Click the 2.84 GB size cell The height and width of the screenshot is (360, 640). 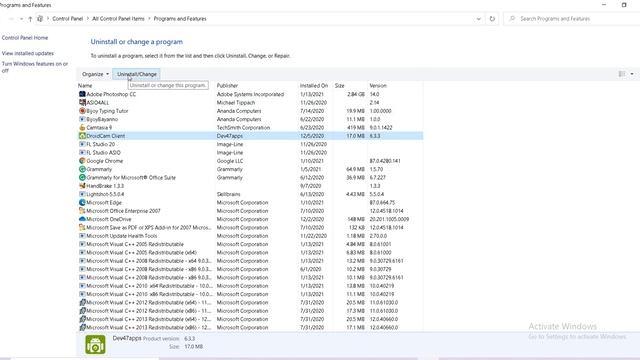pyautogui.click(x=356, y=94)
